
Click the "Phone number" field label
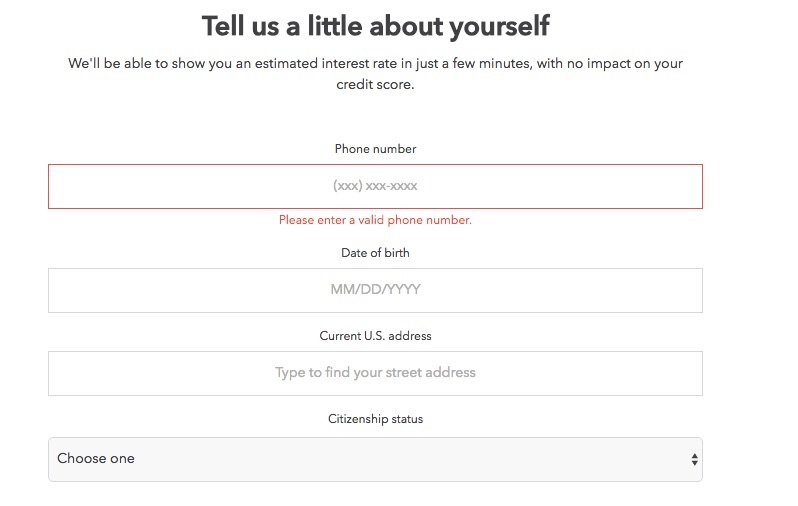(375, 149)
